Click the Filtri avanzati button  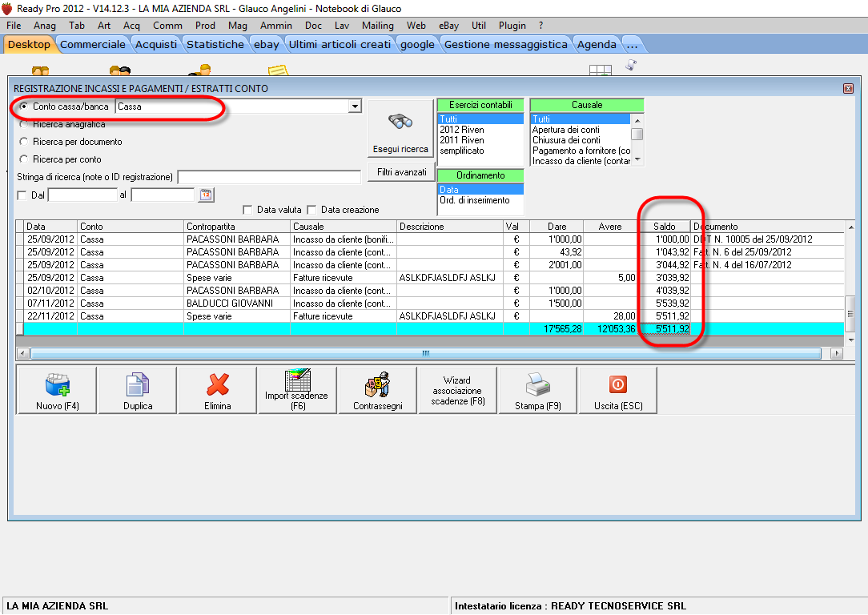(401, 172)
